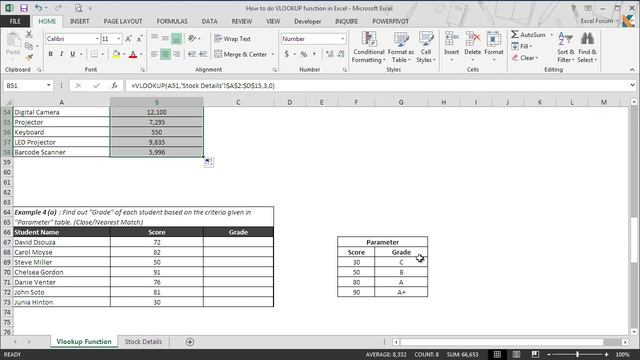Activate the Format Painter brush
640x360 pixels.
pos(29,58)
